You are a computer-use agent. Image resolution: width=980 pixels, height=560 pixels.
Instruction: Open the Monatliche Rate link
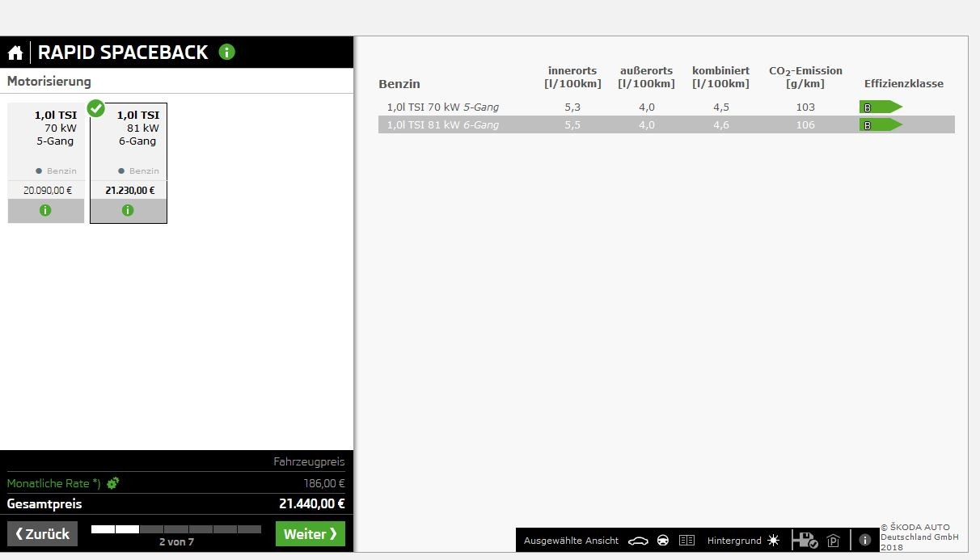(x=54, y=483)
